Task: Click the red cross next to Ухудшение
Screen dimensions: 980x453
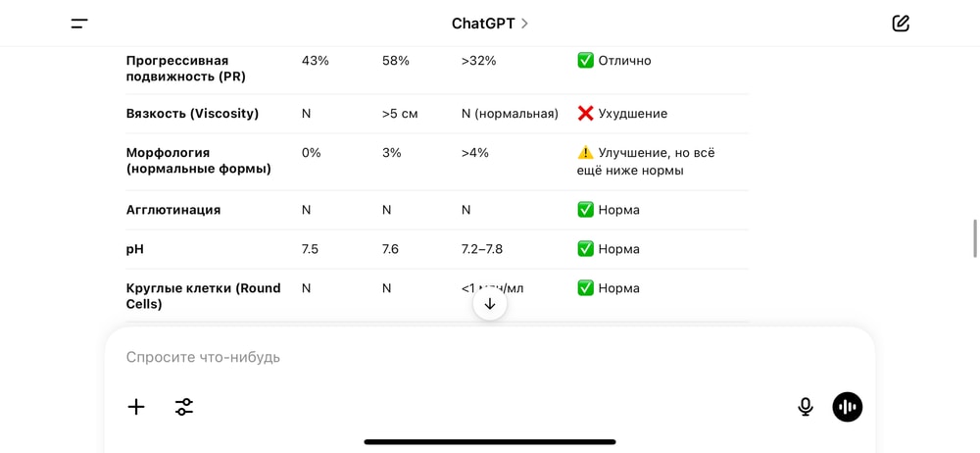Action: tap(586, 114)
